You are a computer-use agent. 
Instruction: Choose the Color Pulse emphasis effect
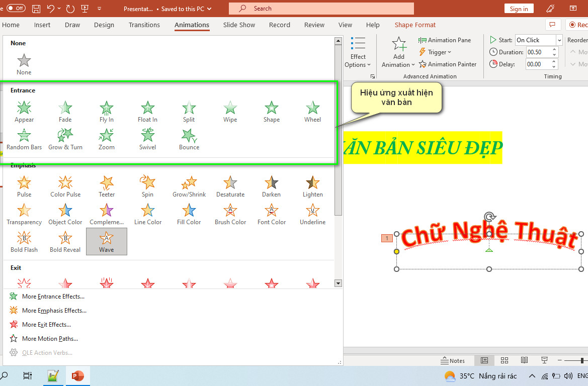tap(65, 186)
